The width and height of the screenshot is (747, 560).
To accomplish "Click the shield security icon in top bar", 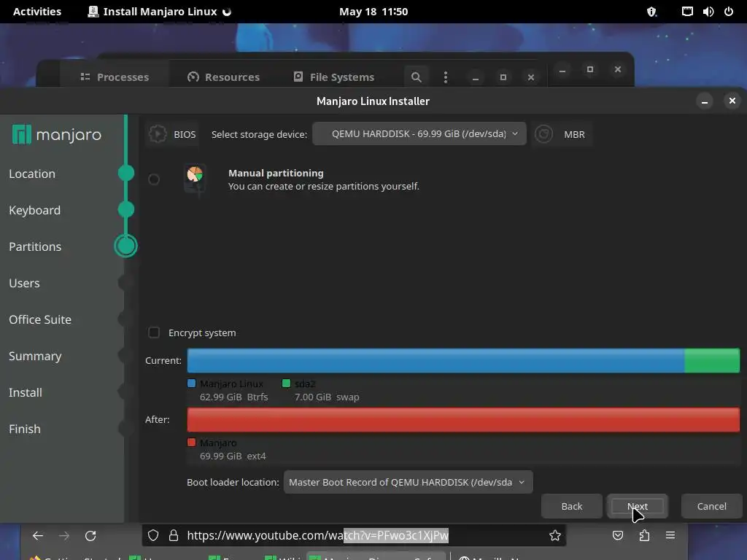I will [651, 12].
